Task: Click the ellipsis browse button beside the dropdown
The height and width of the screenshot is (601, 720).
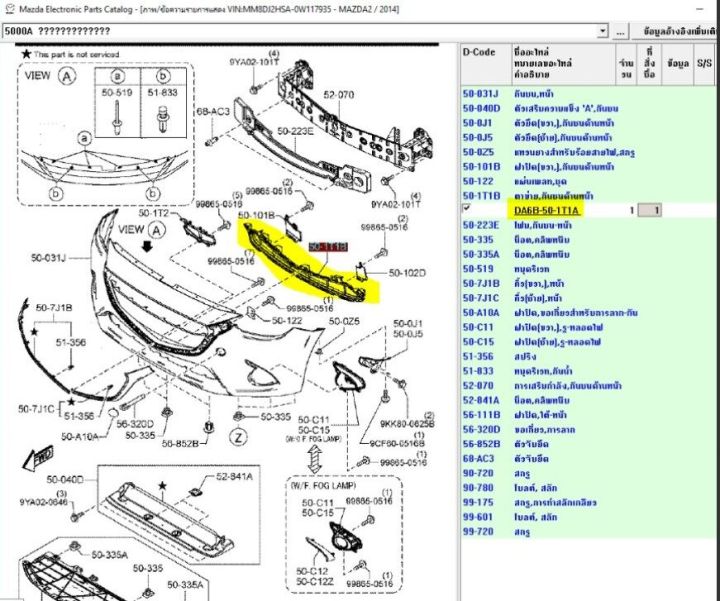Action: click(x=621, y=31)
